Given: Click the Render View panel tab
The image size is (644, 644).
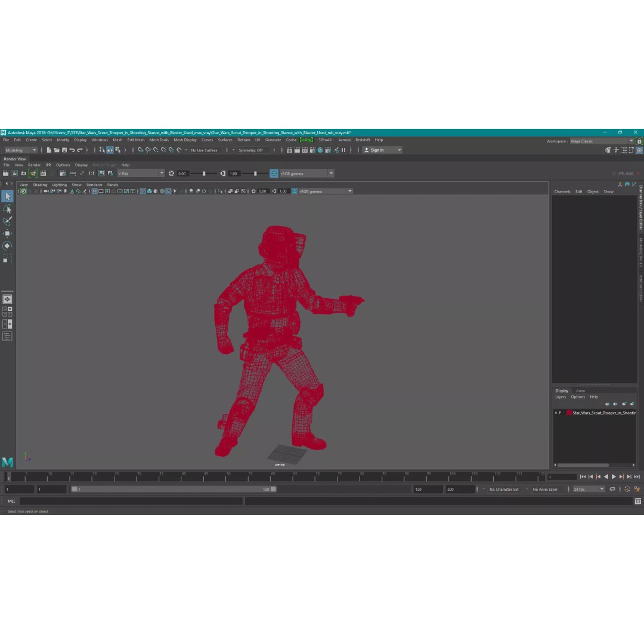Looking at the screenshot, I should coord(15,159).
